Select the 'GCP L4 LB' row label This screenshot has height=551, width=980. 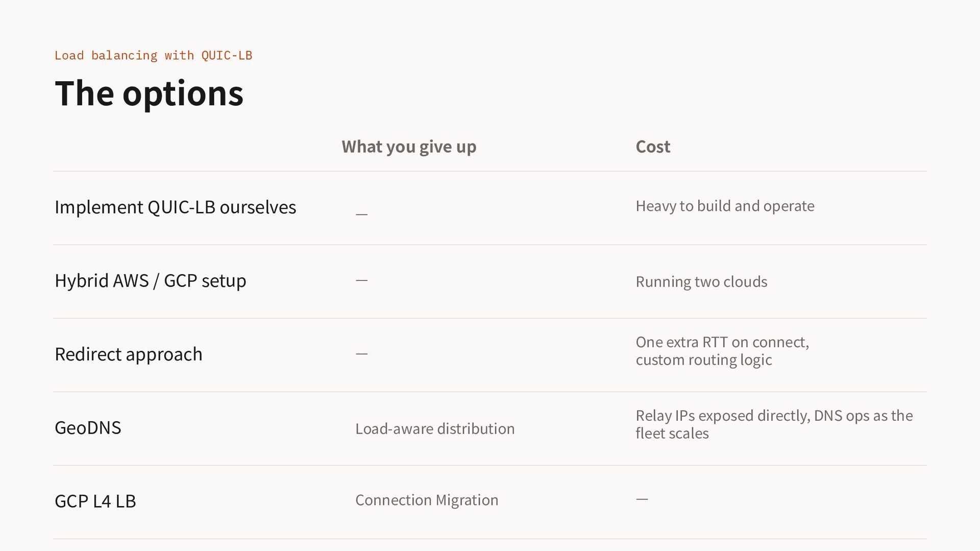(x=95, y=501)
